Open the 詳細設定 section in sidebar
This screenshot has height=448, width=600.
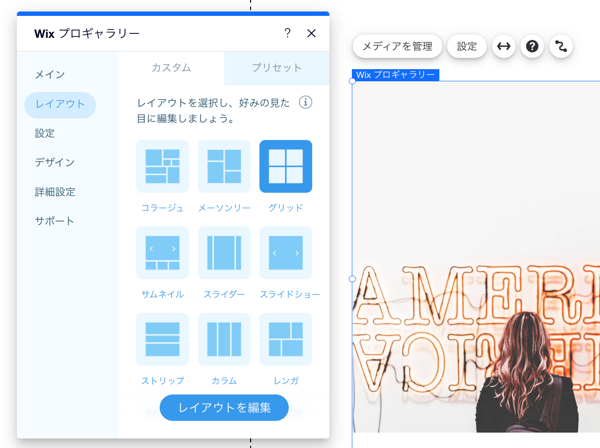point(55,192)
